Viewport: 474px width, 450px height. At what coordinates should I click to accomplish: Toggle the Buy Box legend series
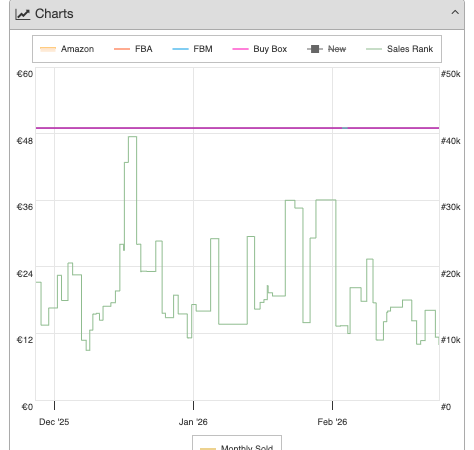[260, 49]
